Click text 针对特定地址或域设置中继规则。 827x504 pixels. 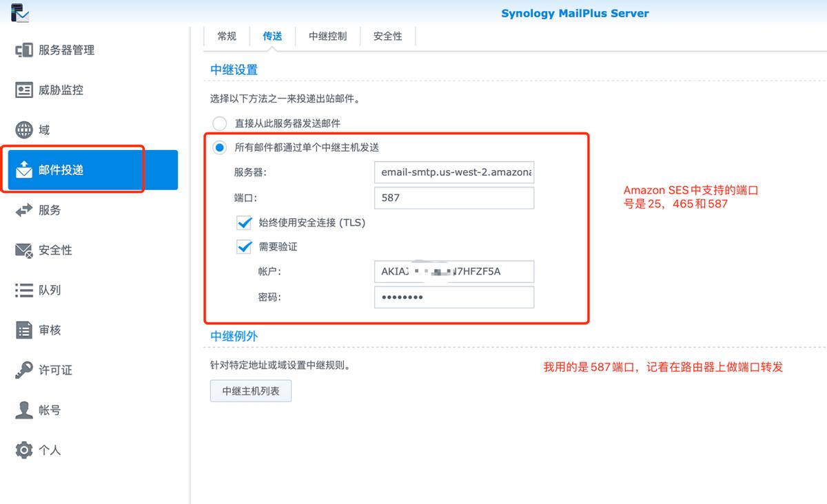pyautogui.click(x=280, y=366)
